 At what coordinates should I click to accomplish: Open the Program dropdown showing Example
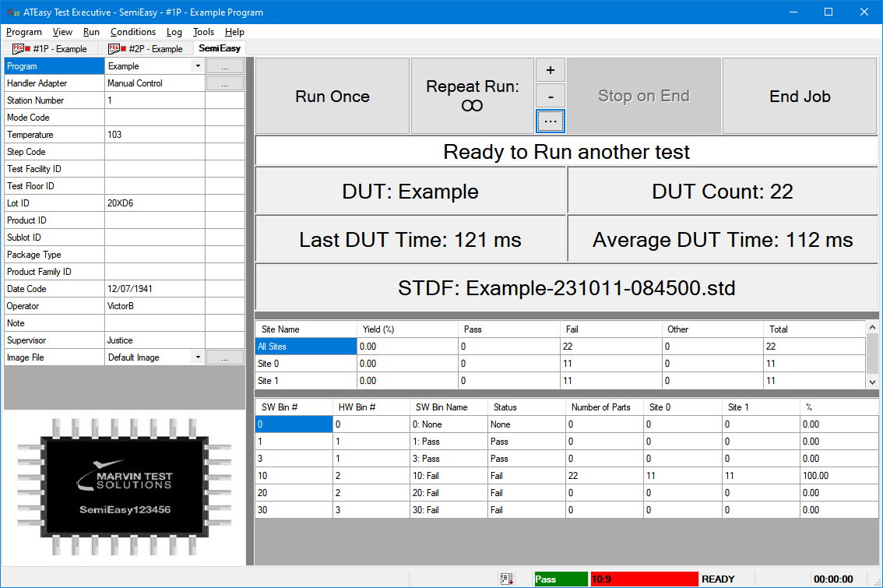tap(196, 65)
